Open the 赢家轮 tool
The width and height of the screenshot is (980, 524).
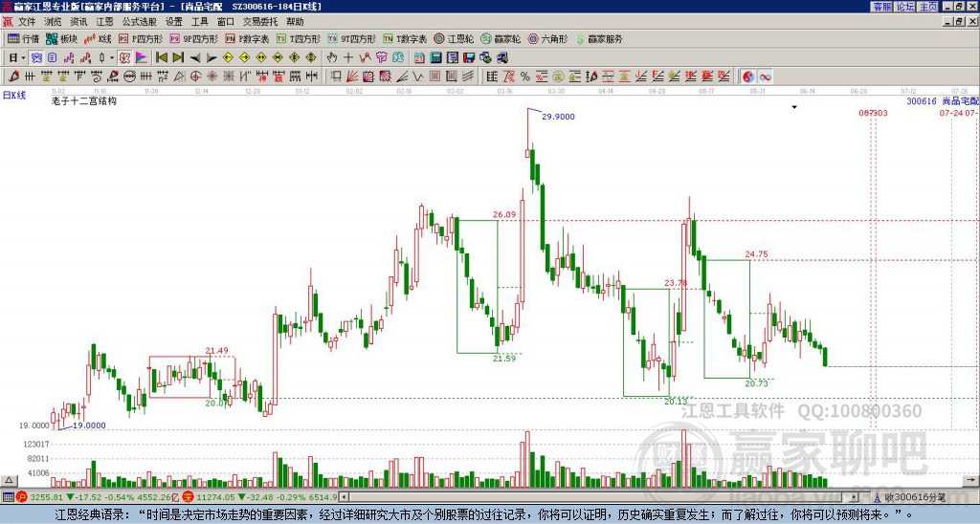[x=501, y=38]
